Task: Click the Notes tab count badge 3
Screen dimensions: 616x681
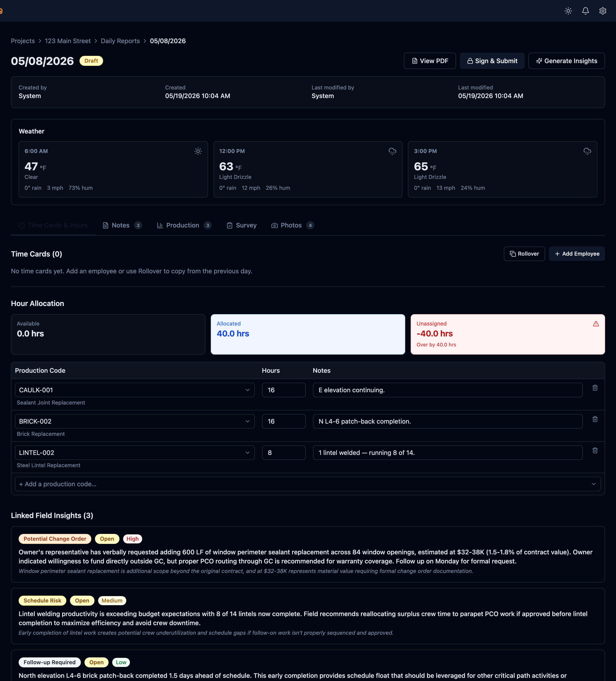Action: pos(138,225)
